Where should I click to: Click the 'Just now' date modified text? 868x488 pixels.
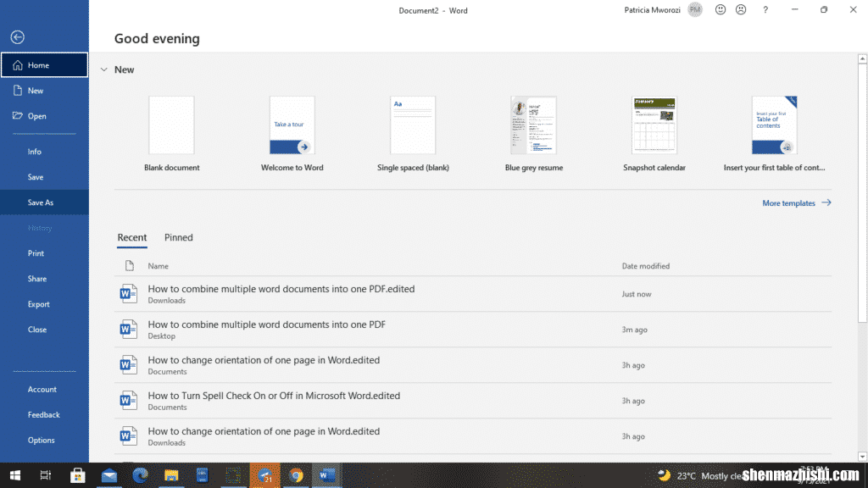coord(636,294)
